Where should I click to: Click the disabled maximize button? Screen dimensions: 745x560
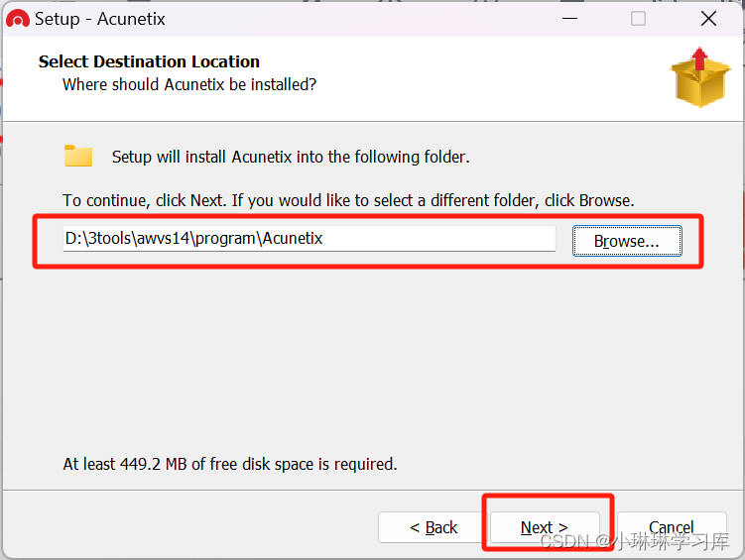(x=638, y=19)
